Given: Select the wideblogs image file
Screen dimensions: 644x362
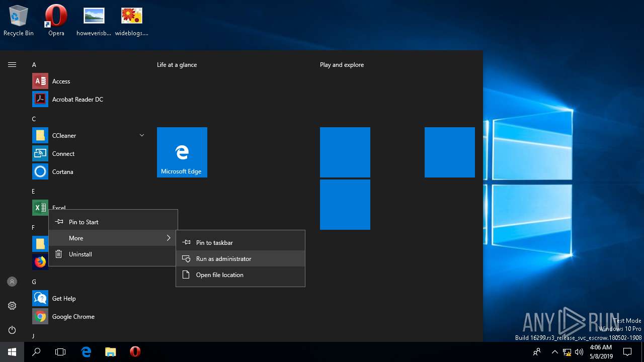Looking at the screenshot, I should click(x=132, y=21).
